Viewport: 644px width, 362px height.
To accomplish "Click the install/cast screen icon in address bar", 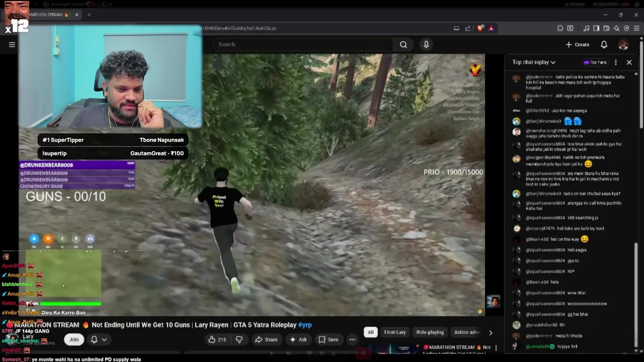I will pos(456,28).
